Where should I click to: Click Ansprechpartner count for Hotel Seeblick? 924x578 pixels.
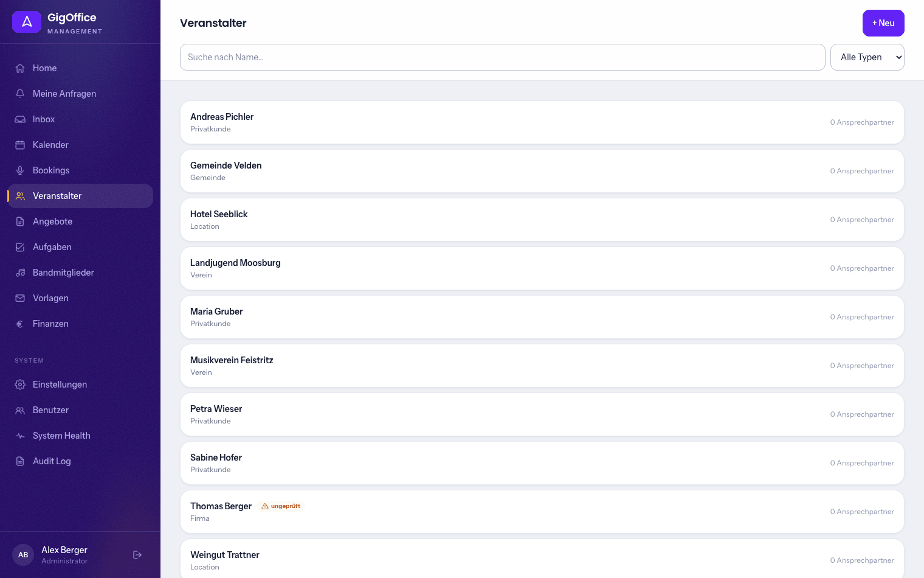click(862, 220)
